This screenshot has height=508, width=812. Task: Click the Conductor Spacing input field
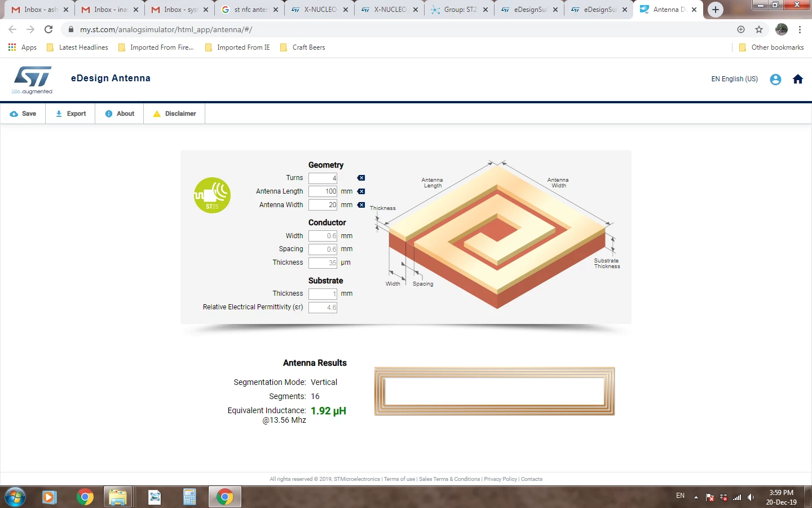[323, 249]
